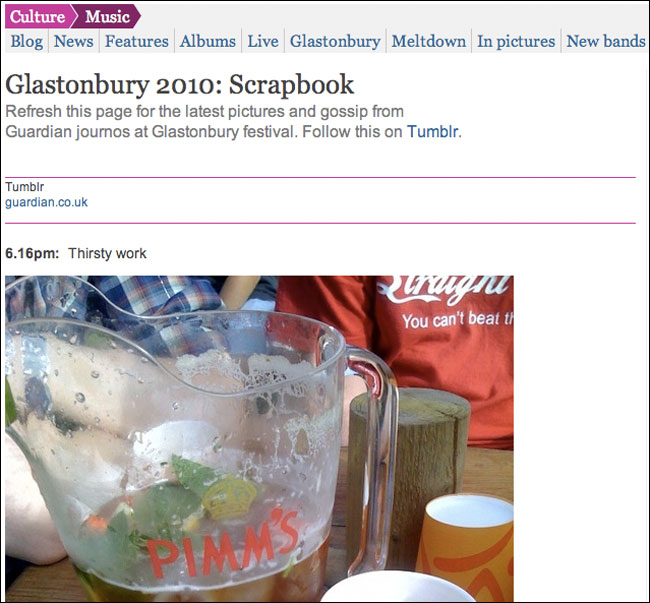Image resolution: width=650 pixels, height=603 pixels.
Task: Open the Culture section breadcrumb
Action: (x=37, y=17)
